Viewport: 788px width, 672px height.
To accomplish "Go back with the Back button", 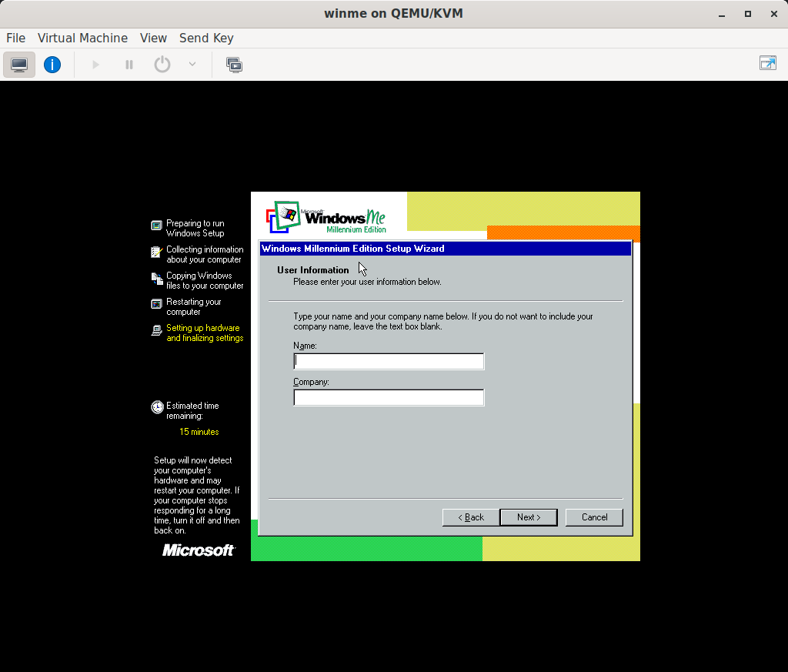I will pos(471,517).
